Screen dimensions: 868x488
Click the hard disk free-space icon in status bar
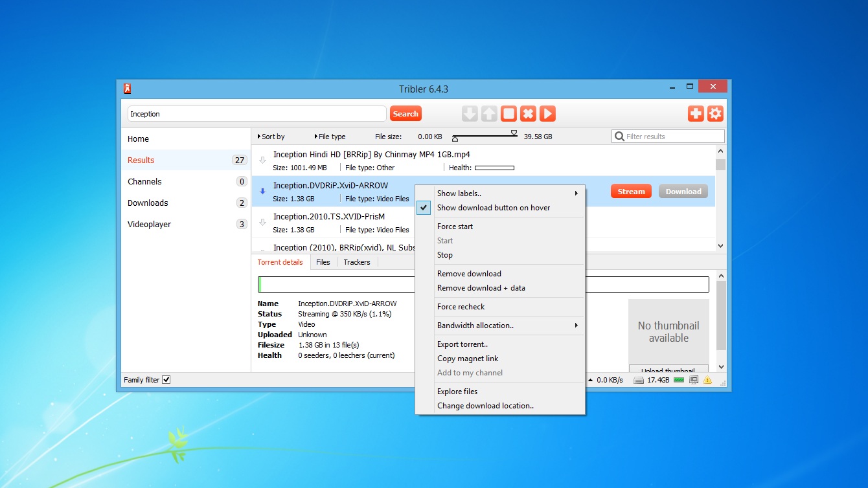click(639, 380)
